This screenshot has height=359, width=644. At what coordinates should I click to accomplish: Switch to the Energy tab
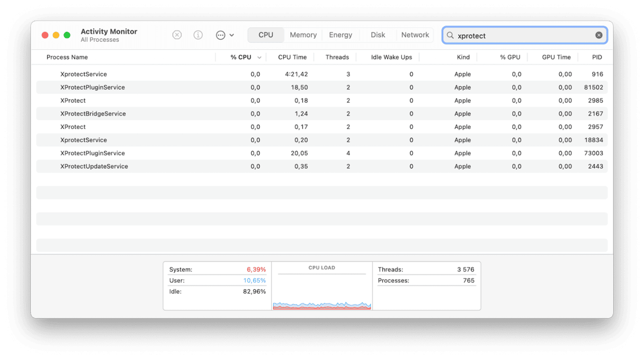tap(340, 35)
